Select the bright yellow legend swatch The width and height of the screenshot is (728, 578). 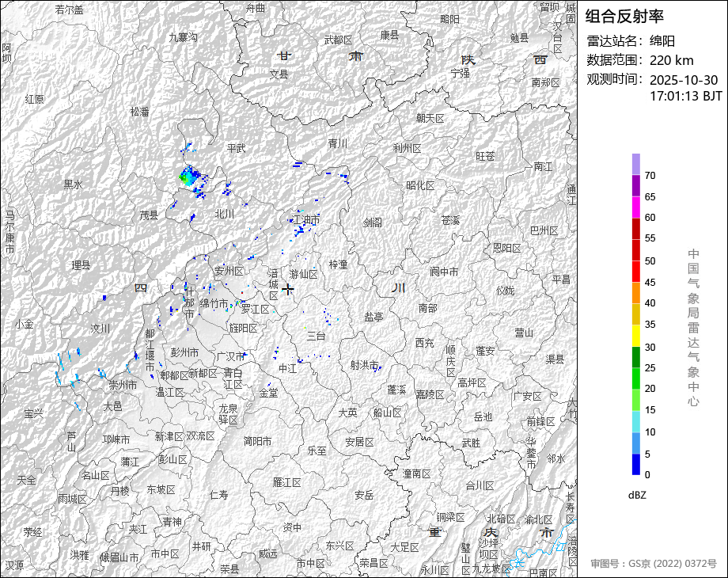point(636,336)
